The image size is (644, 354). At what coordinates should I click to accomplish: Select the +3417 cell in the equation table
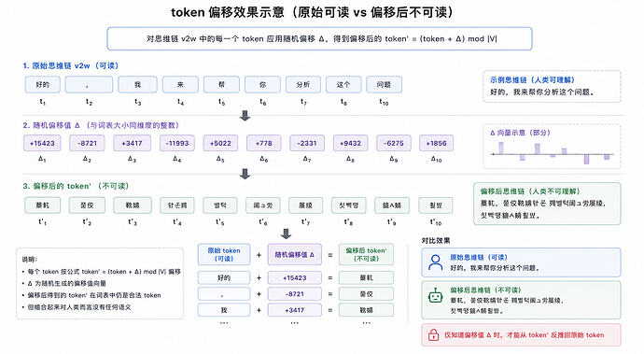tap(295, 310)
